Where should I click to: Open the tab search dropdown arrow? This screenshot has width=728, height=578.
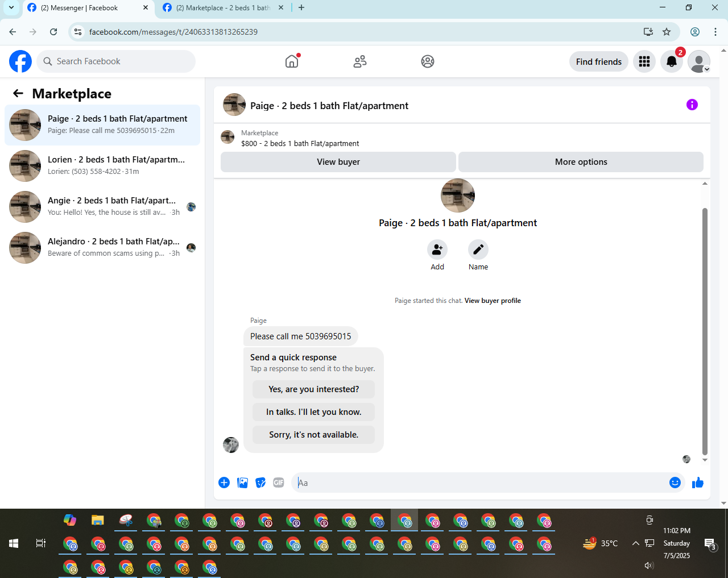click(11, 8)
